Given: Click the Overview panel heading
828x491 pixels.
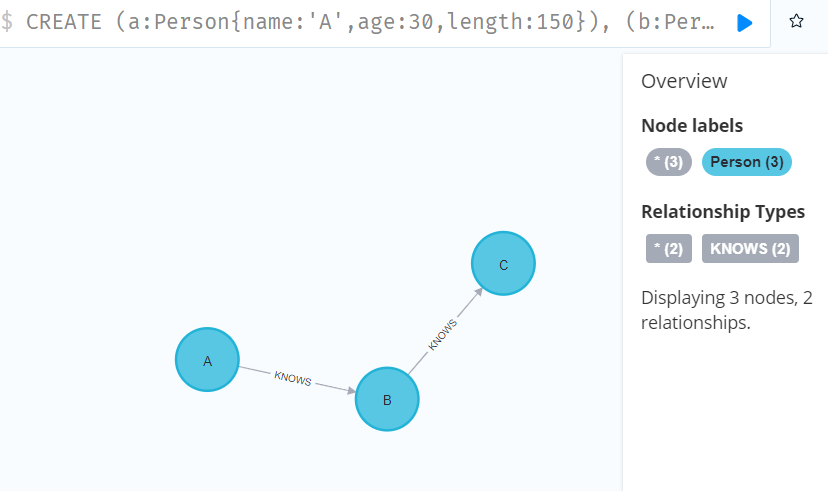Looking at the screenshot, I should click(684, 81).
